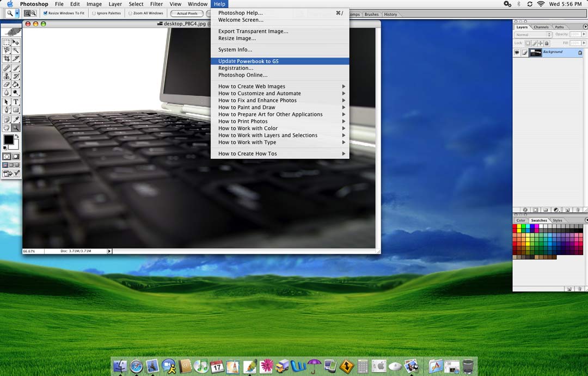Select the Hand tool

click(7, 128)
